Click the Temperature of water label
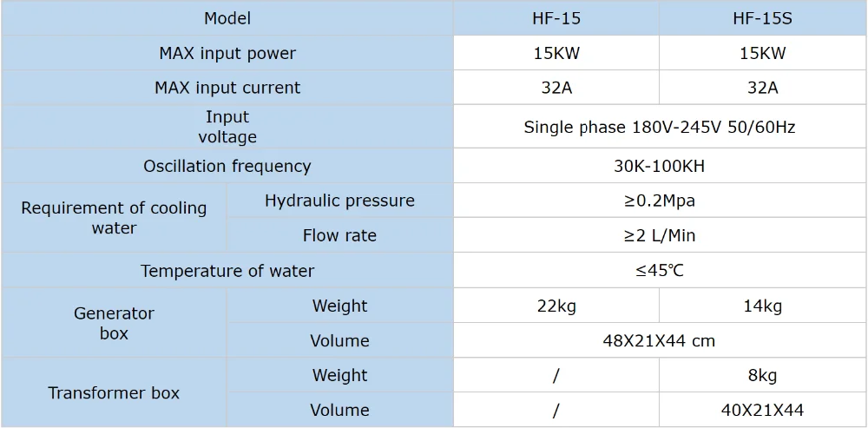Viewport: 868px width, 428px height. (x=227, y=271)
